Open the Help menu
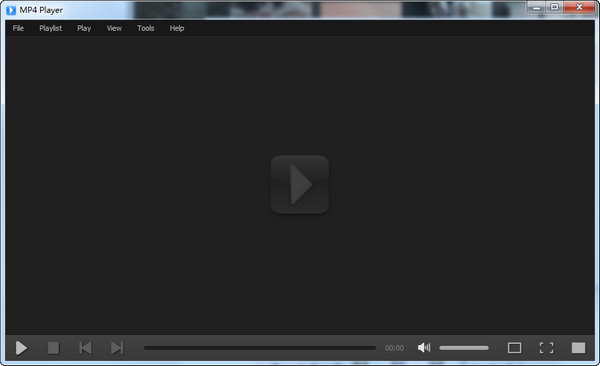This screenshot has height=366, width=600. coord(177,28)
